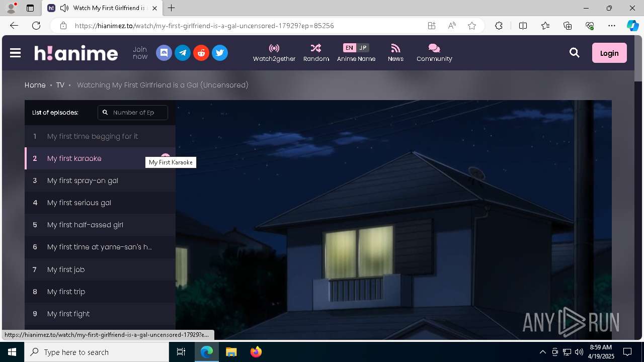The width and height of the screenshot is (644, 362).
Task: Open the notification center
Action: click(627, 352)
